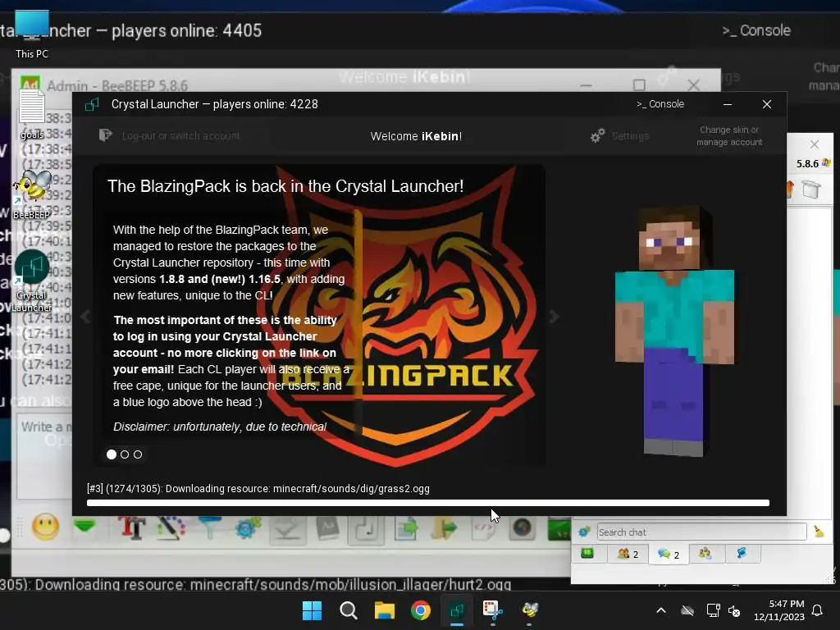Image resolution: width=840 pixels, height=630 pixels.
Task: Click BeeBEEP send file icon
Action: point(407,528)
